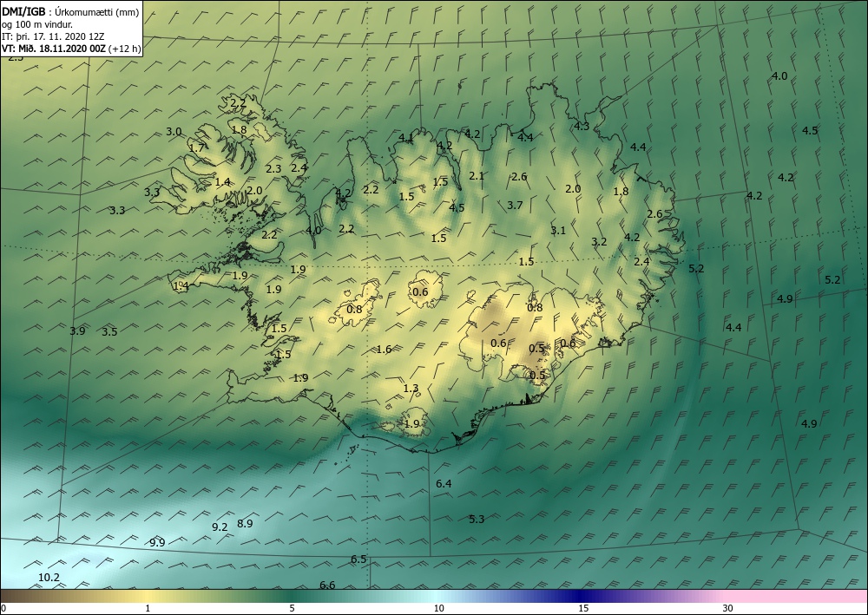Click the 'DMI/IGB : Úrkomumætti (mm)' title text
The height and width of the screenshot is (615, 868).
pyautogui.click(x=70, y=11)
